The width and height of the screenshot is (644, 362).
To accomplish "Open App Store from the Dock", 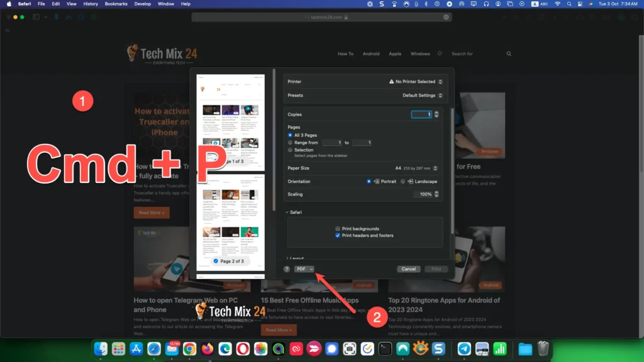I will 136,349.
